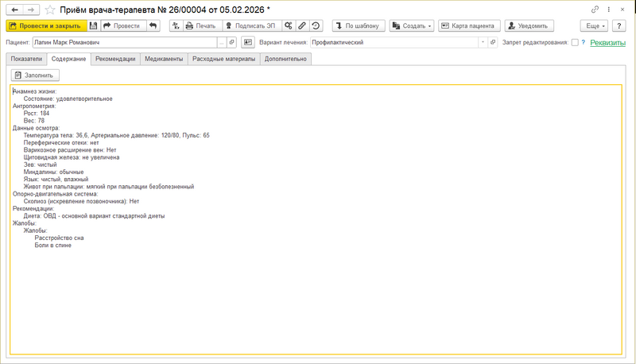The width and height of the screenshot is (636, 364).
Task: Expand the Вариант лечения dropdown arrow
Action: 483,42
